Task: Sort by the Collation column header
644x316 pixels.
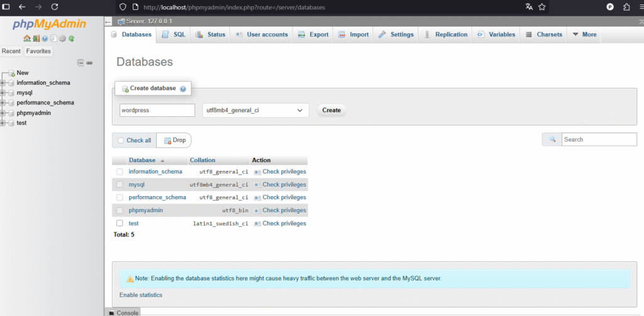Action: [x=203, y=160]
